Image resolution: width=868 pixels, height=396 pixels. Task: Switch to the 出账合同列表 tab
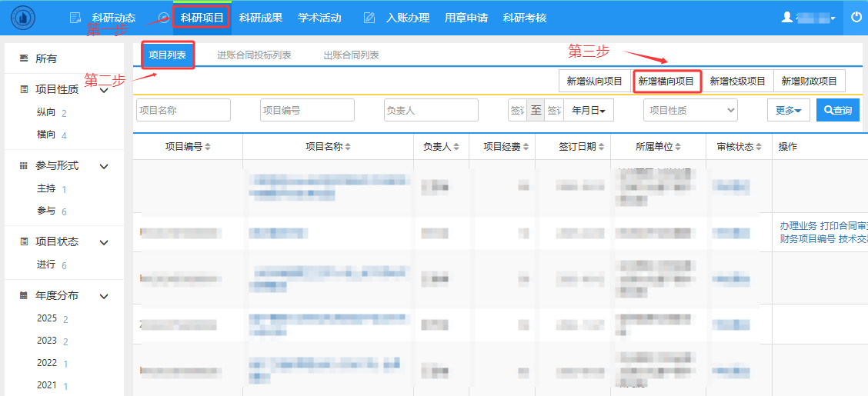click(x=351, y=55)
